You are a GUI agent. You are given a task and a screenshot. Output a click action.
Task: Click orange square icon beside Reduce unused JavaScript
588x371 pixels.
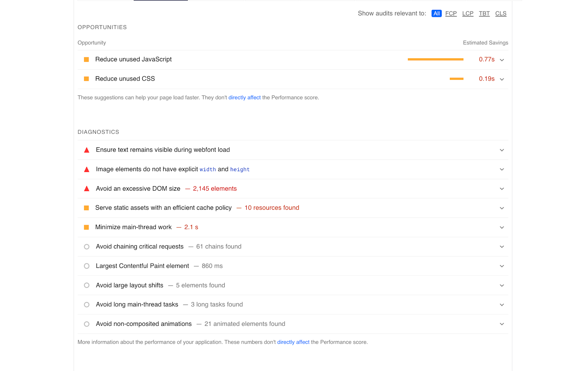[86, 60]
